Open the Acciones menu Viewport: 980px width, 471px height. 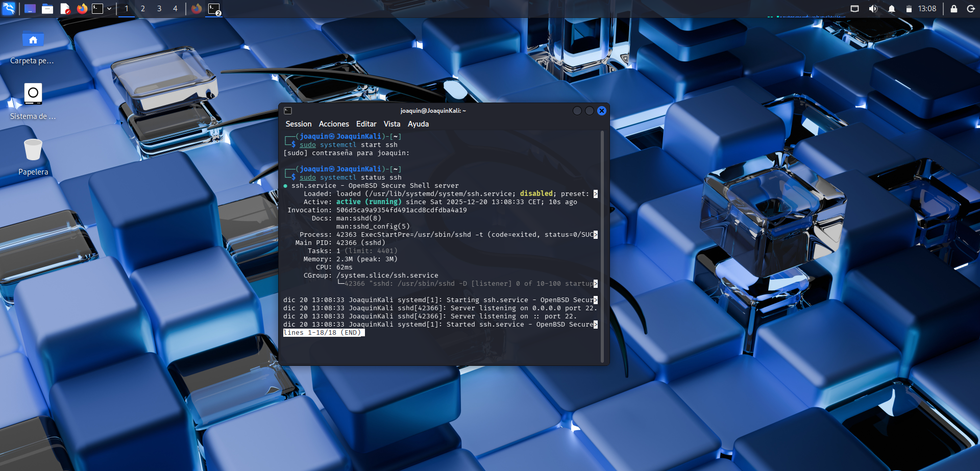point(334,123)
